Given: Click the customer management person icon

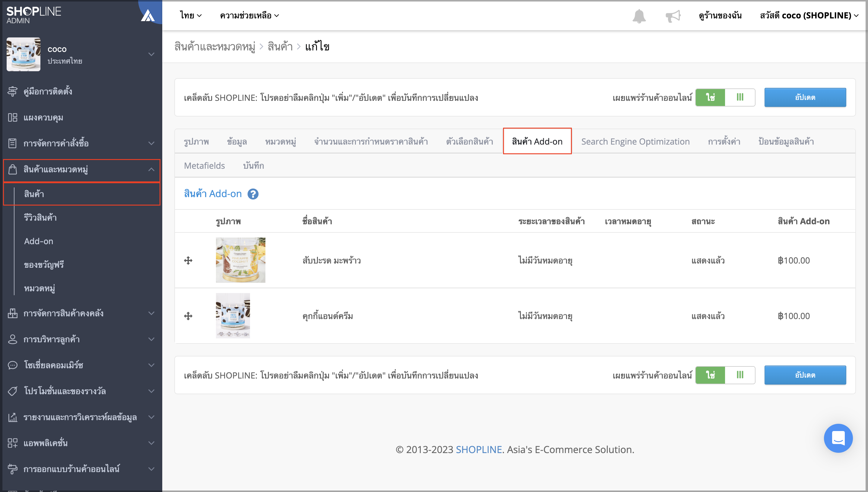Looking at the screenshot, I should [x=12, y=339].
